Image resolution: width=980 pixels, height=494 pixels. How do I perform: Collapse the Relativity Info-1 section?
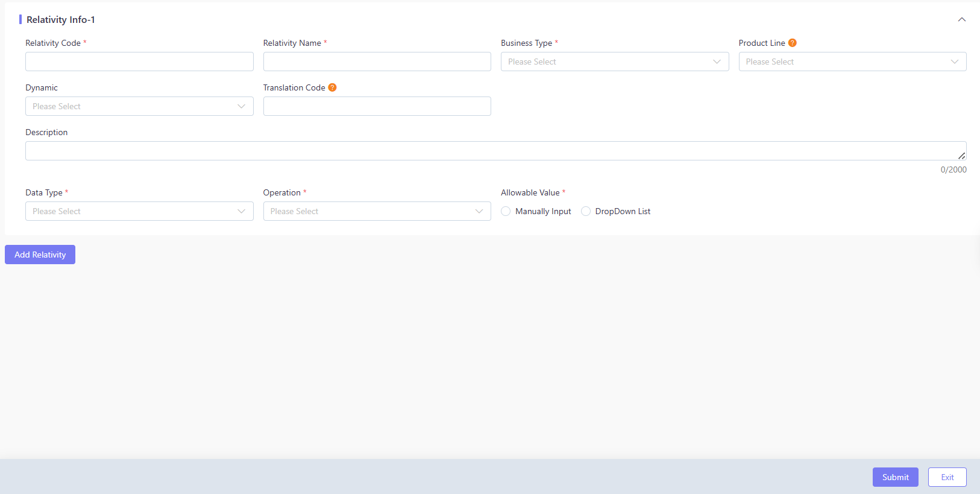tap(962, 20)
